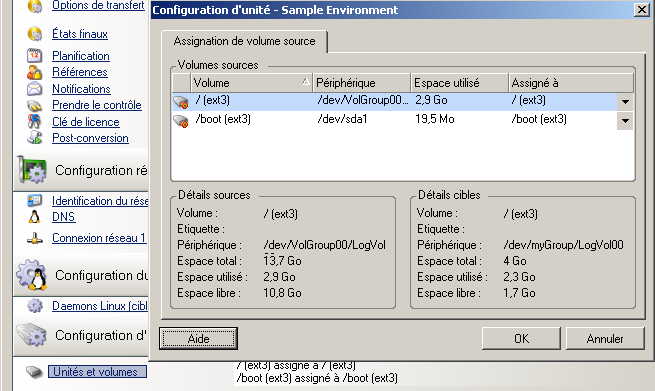Confirm with the OK button

[521, 338]
